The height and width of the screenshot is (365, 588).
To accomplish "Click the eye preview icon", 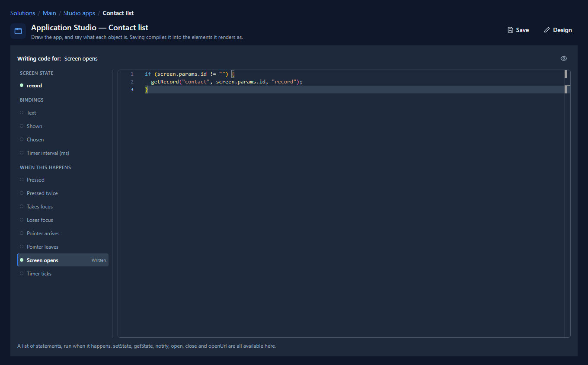I will (x=563, y=58).
